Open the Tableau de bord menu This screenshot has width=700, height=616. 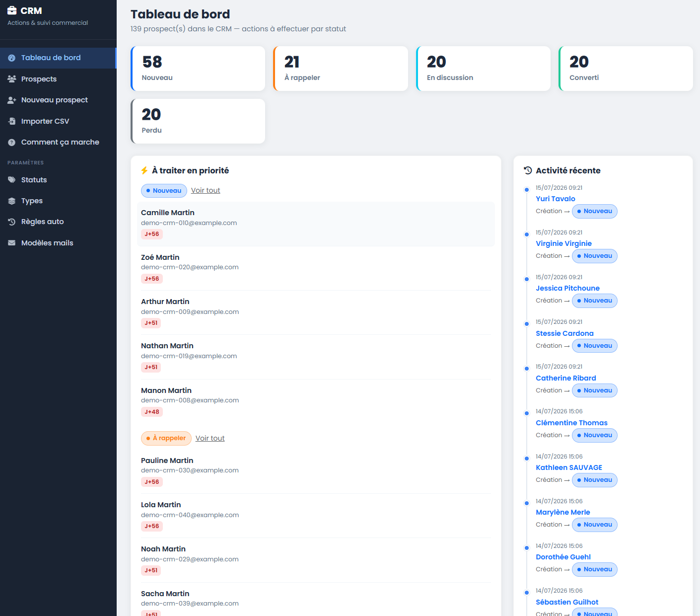(x=58, y=58)
